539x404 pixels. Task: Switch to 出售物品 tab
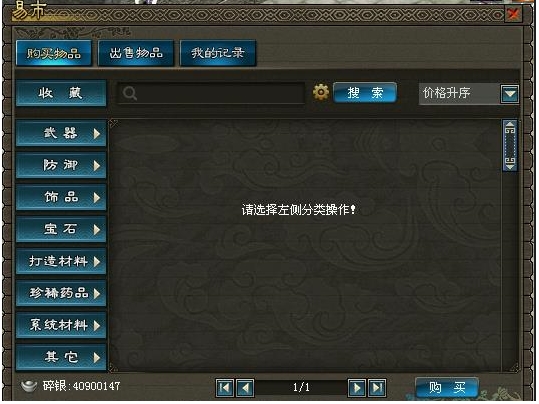[x=136, y=53]
